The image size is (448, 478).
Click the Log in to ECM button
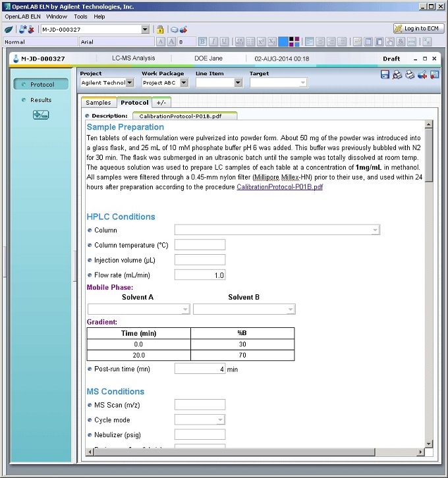point(418,29)
